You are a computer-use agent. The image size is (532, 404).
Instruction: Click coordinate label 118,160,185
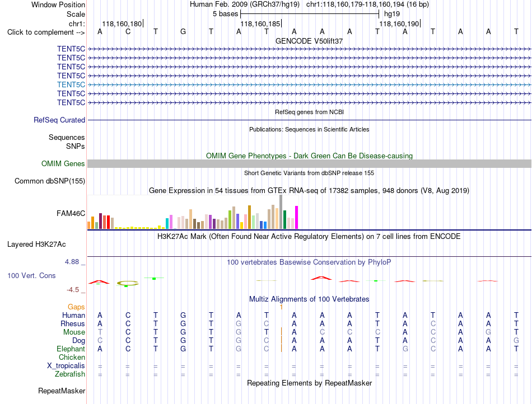point(260,24)
